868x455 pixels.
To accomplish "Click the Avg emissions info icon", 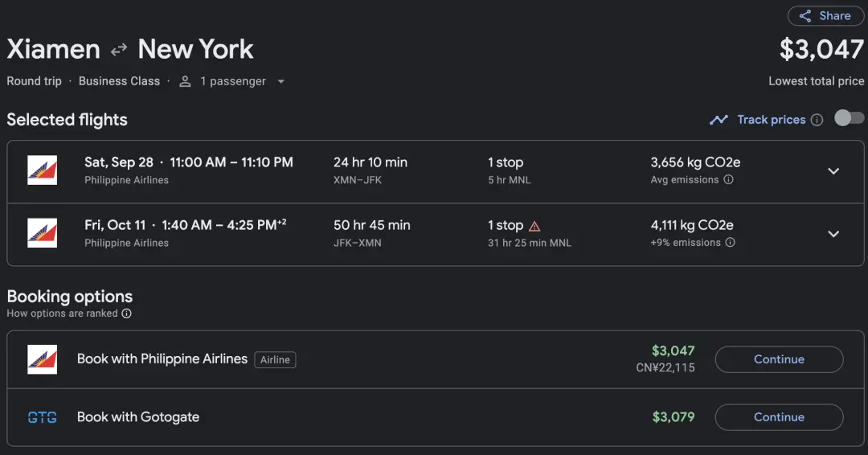I will 728,180.
